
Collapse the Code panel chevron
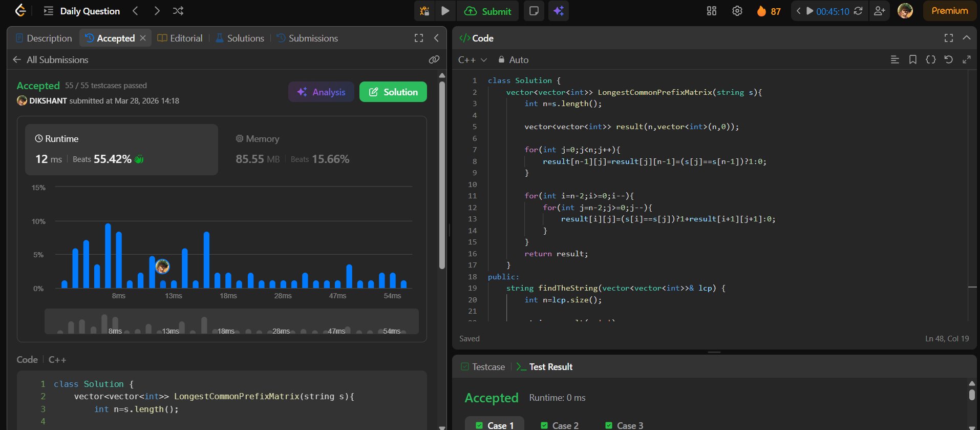[x=966, y=38]
